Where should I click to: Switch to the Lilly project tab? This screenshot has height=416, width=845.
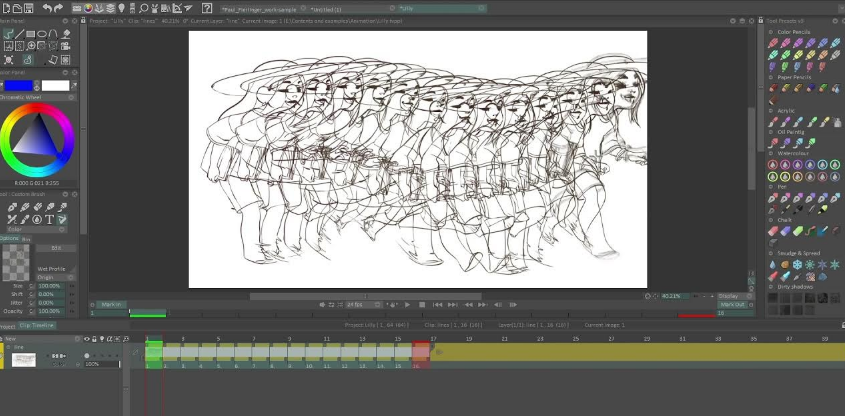pyautogui.click(x=442, y=9)
